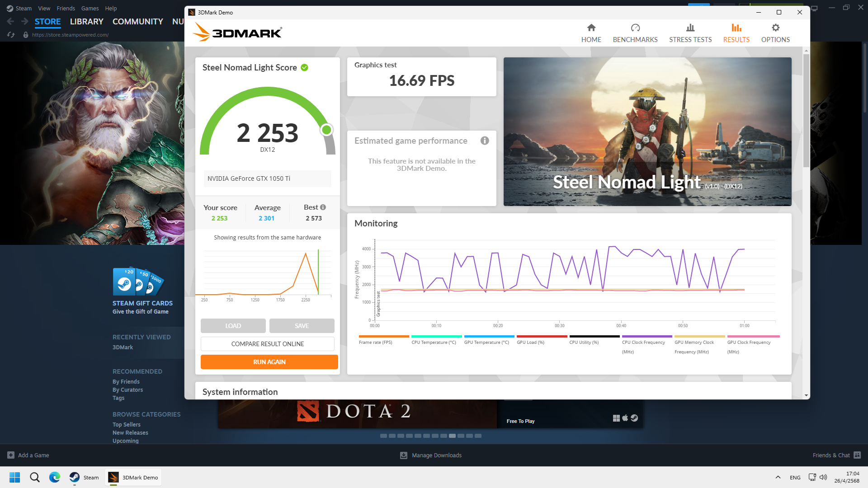Screen dimensions: 868x488
Task: Click the lock icon next to the Steam URL
Action: pos(26,35)
